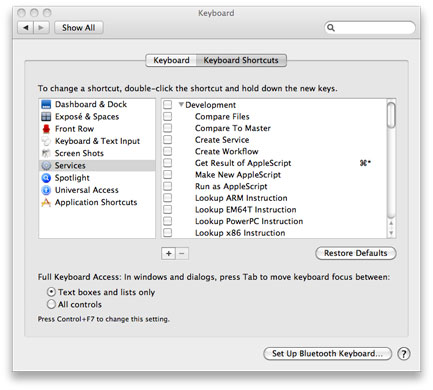
Task: Select the Compare Files row
Action: pos(275,116)
